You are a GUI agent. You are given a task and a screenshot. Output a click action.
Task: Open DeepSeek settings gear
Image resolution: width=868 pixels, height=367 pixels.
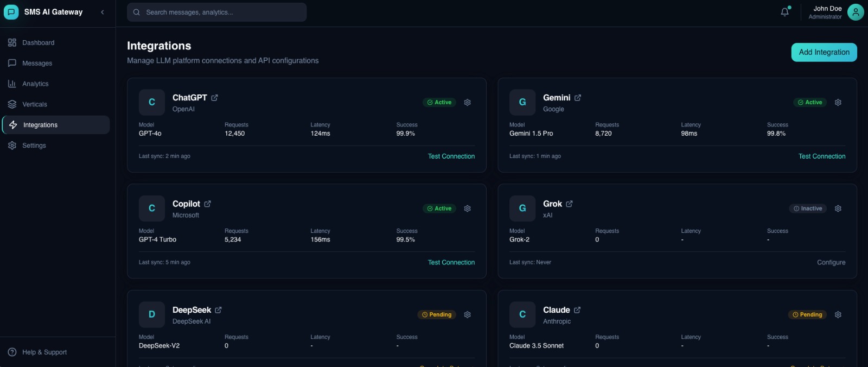coord(468,315)
